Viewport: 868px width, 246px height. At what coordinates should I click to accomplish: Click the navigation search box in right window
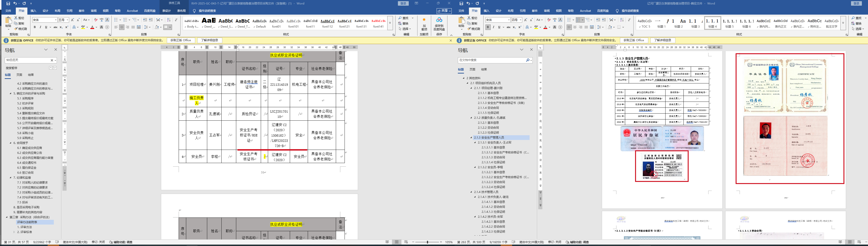[x=492, y=60]
